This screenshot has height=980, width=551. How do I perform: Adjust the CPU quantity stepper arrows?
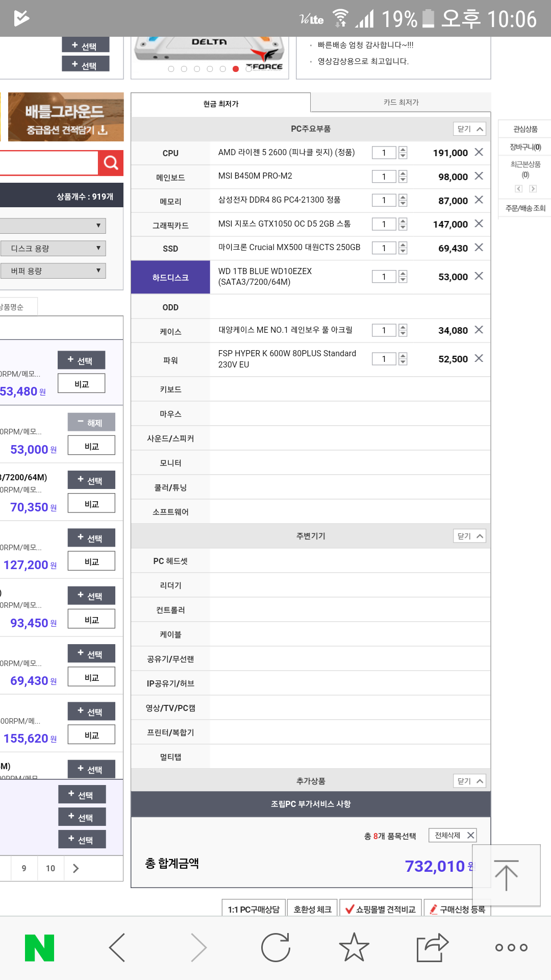point(403,153)
